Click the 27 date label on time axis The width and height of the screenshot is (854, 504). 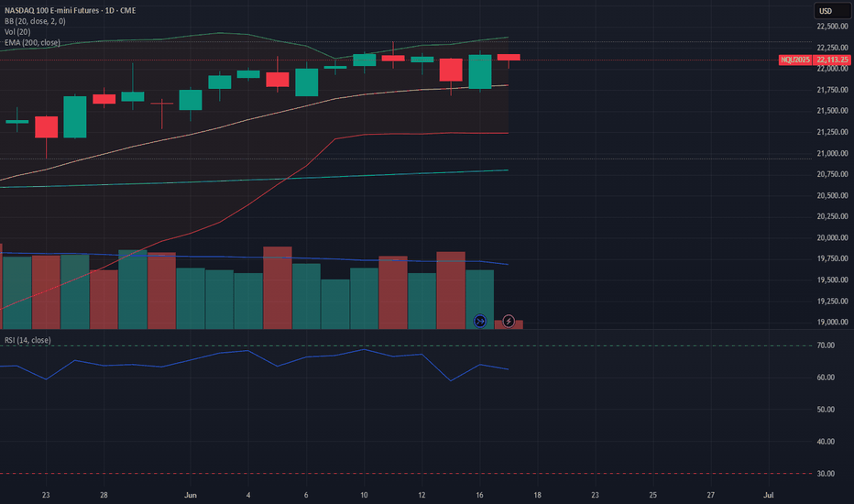711,495
